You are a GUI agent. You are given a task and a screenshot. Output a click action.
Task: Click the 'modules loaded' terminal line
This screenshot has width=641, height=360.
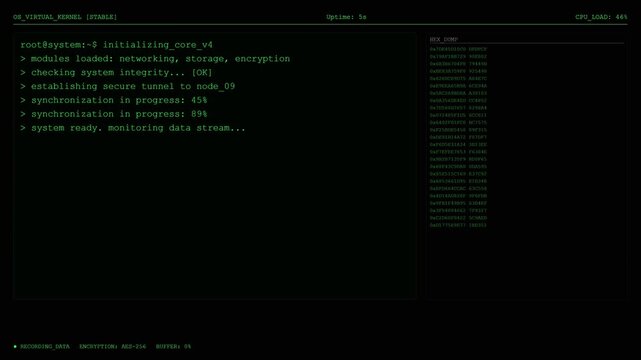[x=155, y=59]
